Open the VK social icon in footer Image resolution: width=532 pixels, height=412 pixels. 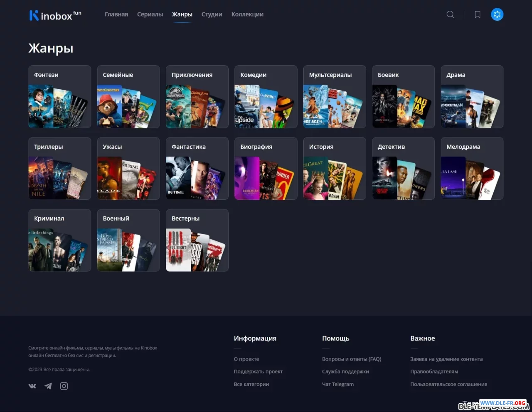(32, 386)
